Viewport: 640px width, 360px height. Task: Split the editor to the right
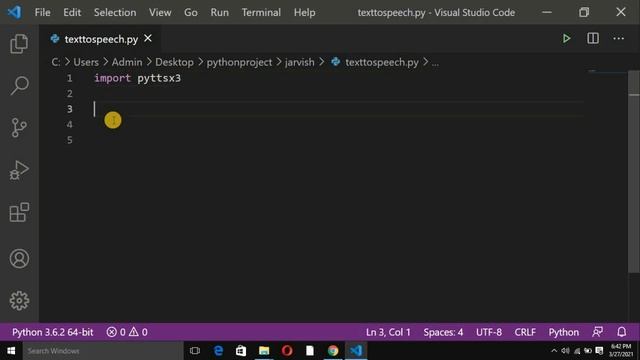click(593, 38)
